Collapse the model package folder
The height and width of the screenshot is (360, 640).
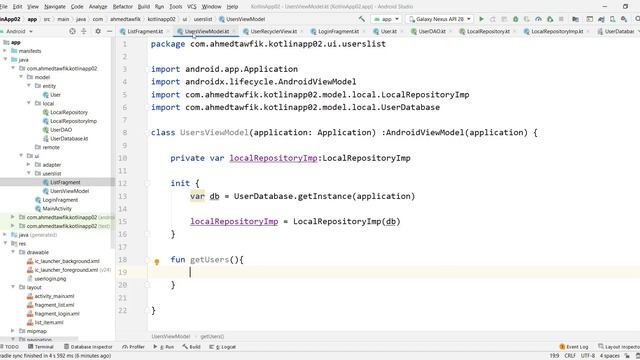(x=21, y=77)
